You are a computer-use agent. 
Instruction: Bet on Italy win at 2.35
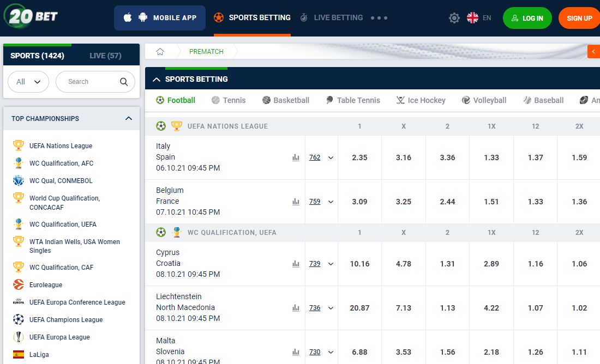(x=359, y=157)
